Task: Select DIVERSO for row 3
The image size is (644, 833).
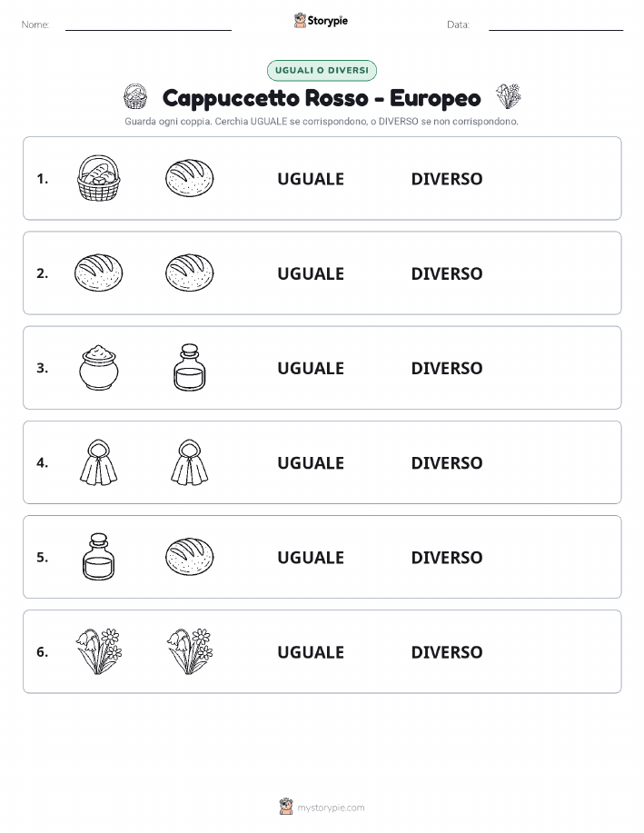Action: coord(447,368)
